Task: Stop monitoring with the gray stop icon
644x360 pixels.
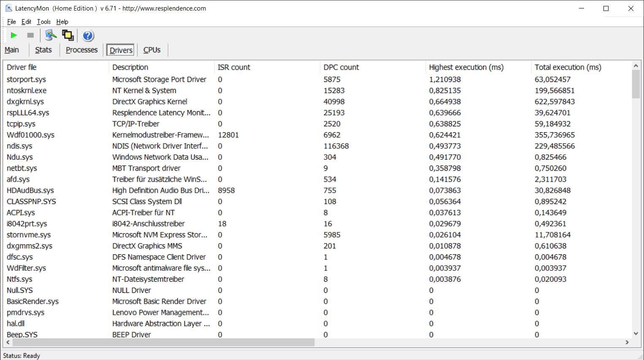Action: pyautogui.click(x=30, y=35)
